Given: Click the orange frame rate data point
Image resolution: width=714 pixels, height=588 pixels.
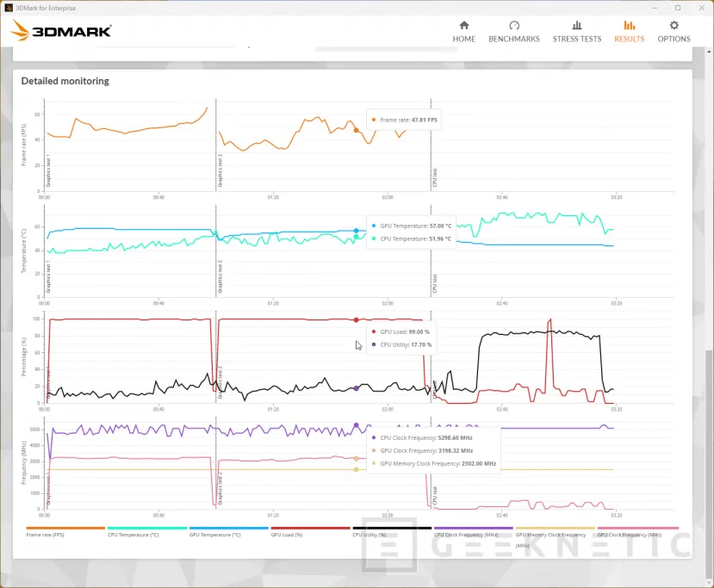Looking at the screenshot, I should [357, 130].
